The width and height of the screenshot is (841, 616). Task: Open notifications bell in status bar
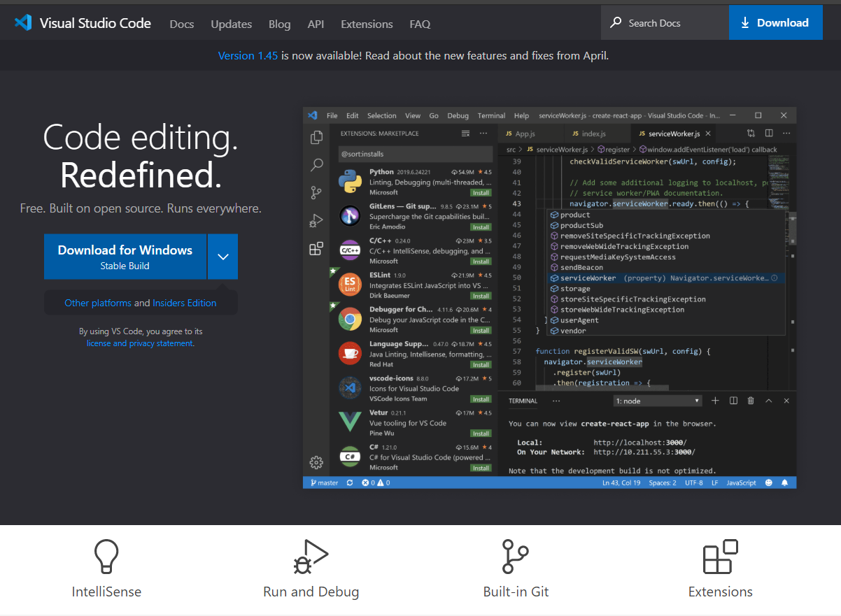(784, 482)
